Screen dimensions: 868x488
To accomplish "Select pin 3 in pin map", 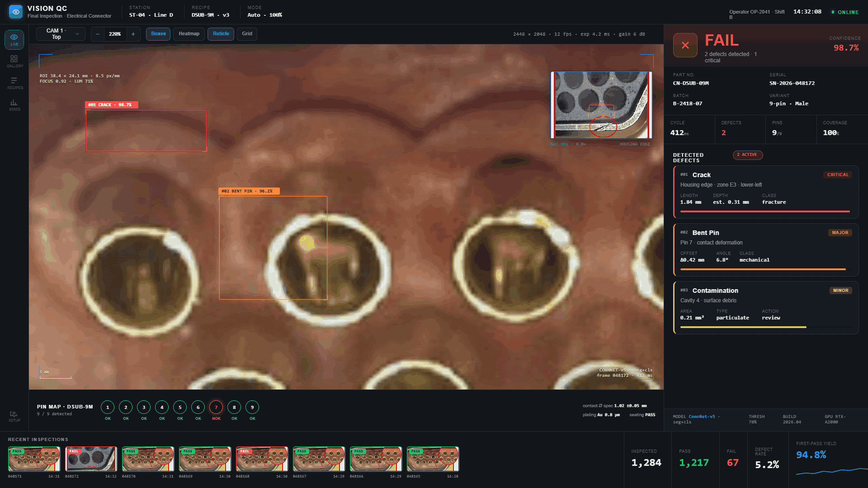I will click(x=144, y=407).
